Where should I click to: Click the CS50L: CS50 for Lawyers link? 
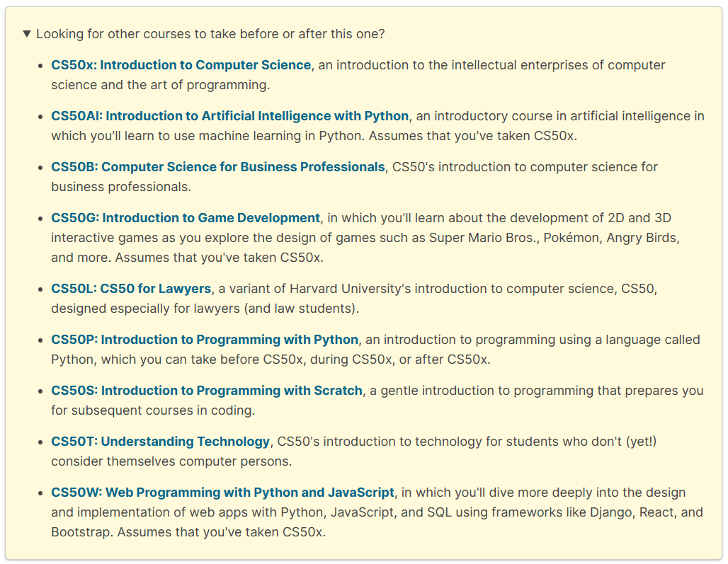point(130,288)
